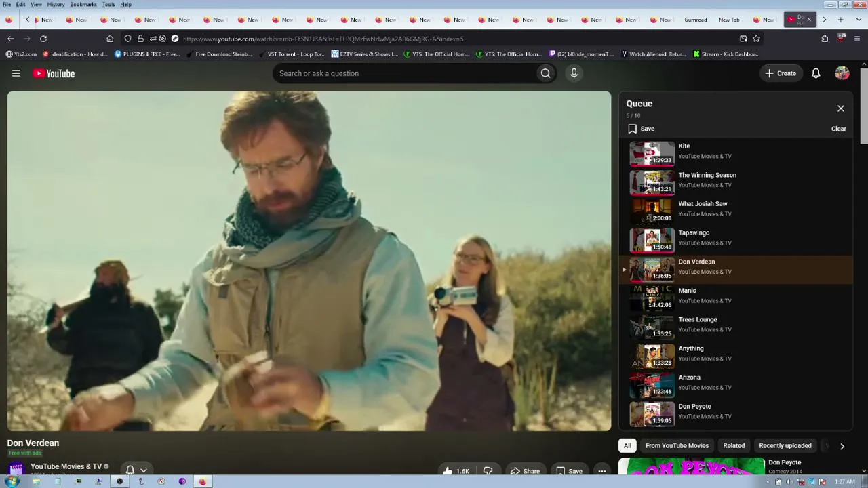Go to the YouTube home logo
This screenshot has width=868, height=488.
click(x=54, y=73)
